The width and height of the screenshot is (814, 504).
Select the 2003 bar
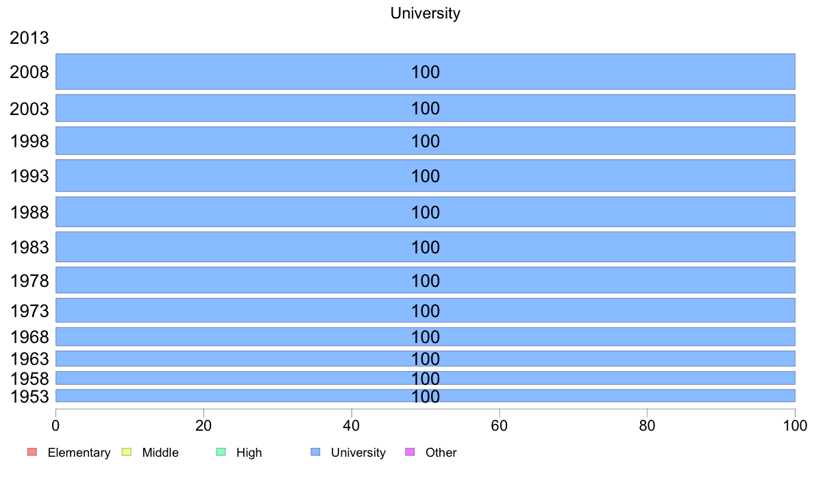click(425, 108)
